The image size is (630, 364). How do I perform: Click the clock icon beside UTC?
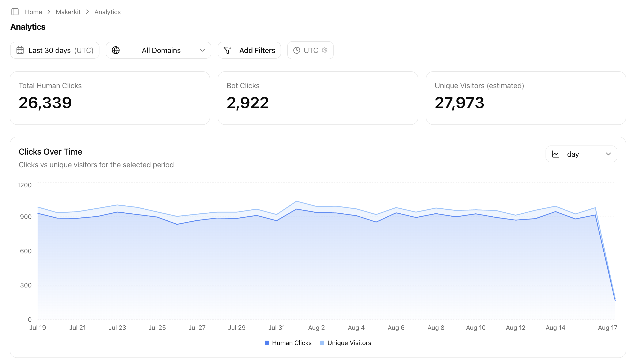tap(296, 50)
